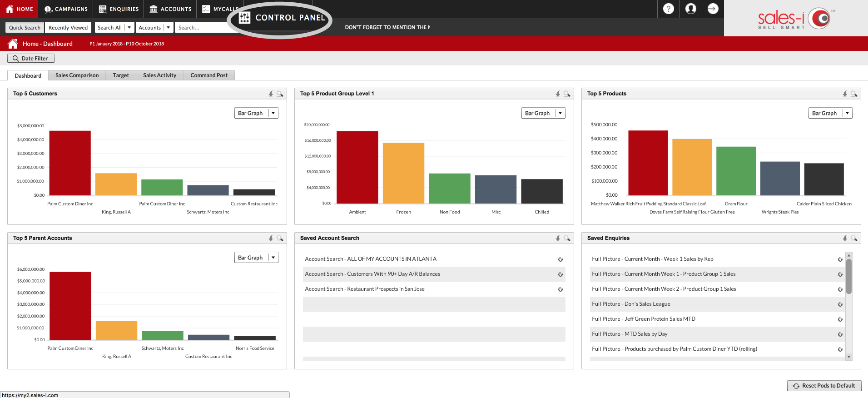Select the Quick Search button
Screen dimensions: 868x398
(25, 28)
